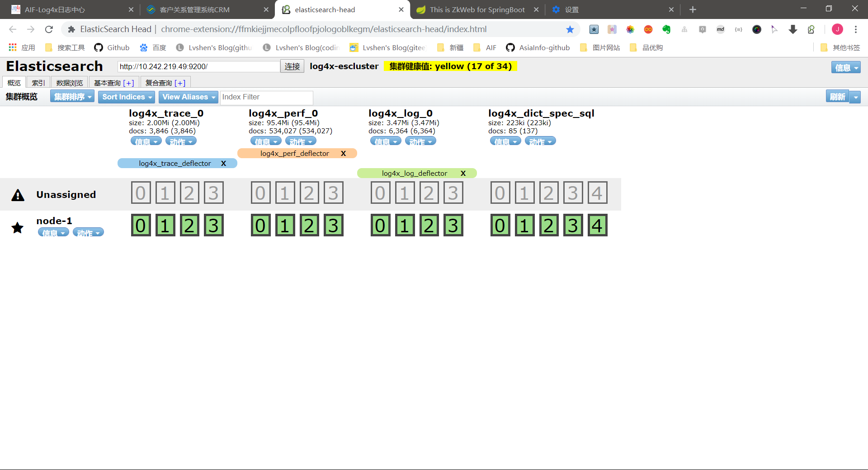Open the user profile avatar J
This screenshot has width=868, height=470.
click(x=837, y=29)
